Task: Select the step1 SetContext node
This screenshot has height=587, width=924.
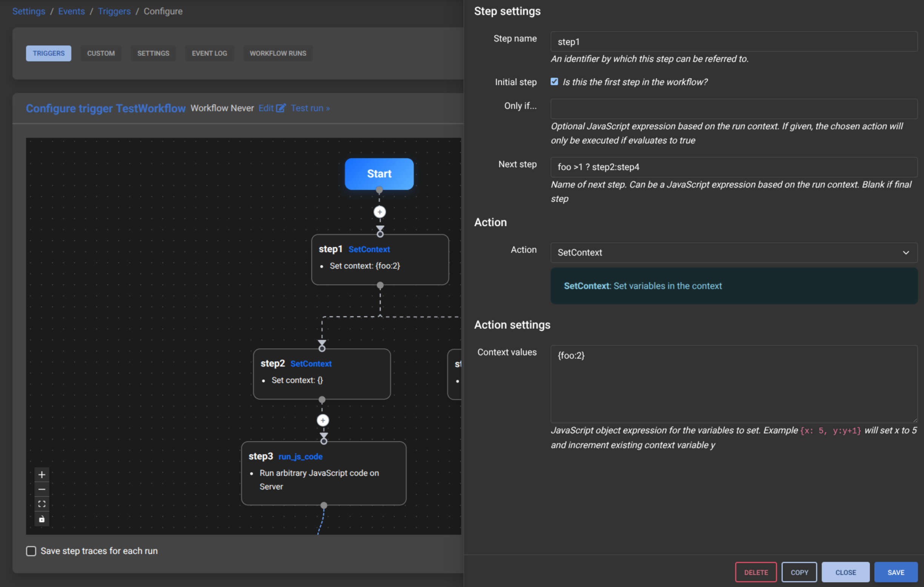Action: pos(380,259)
